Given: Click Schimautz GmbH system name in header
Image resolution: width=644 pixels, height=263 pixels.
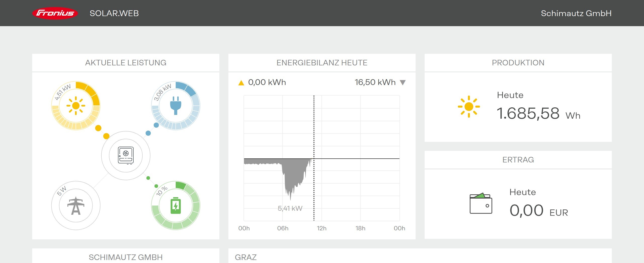Looking at the screenshot, I should pos(576,13).
